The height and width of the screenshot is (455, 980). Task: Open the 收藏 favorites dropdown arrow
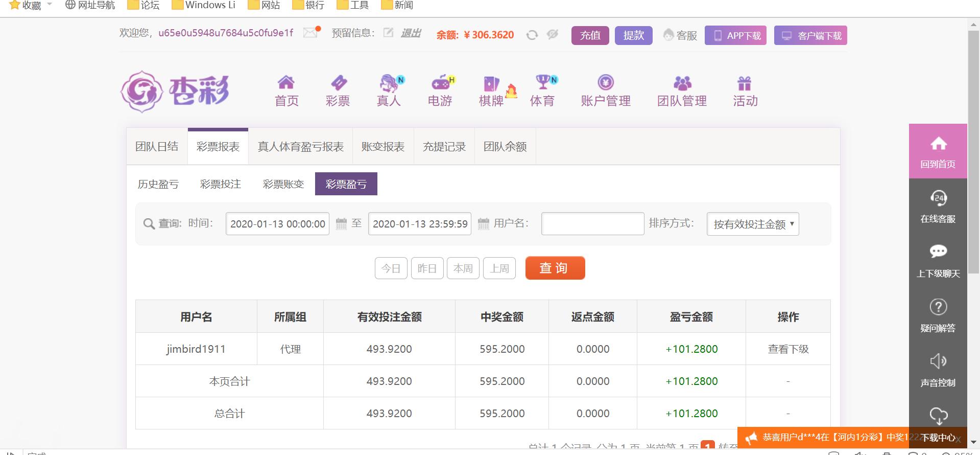coord(50,5)
